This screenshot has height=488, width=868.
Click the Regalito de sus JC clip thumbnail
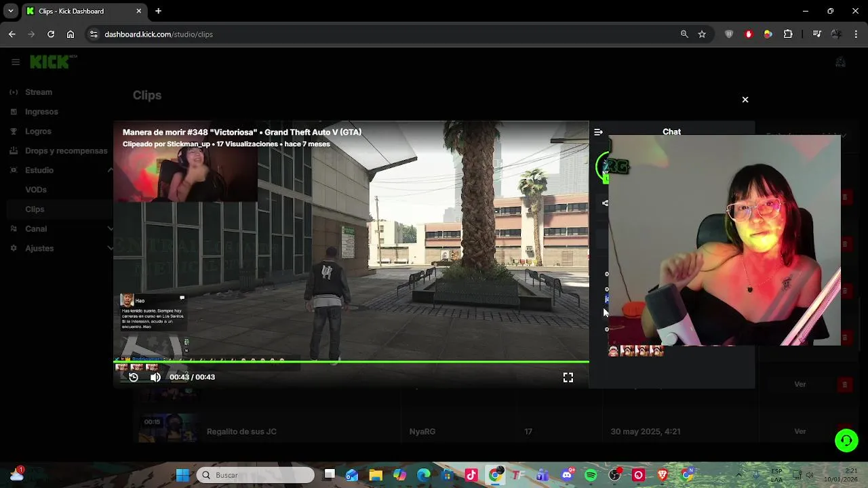(168, 428)
